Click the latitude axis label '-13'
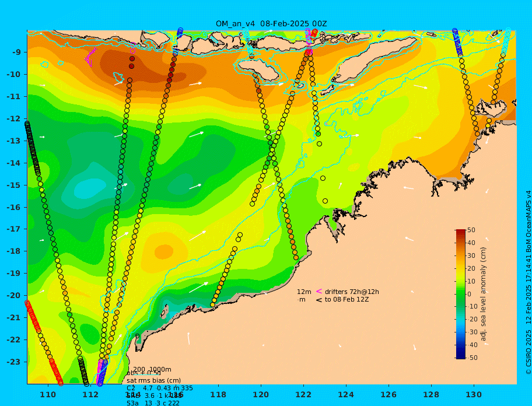This screenshot has width=532, height=406. click(x=14, y=141)
